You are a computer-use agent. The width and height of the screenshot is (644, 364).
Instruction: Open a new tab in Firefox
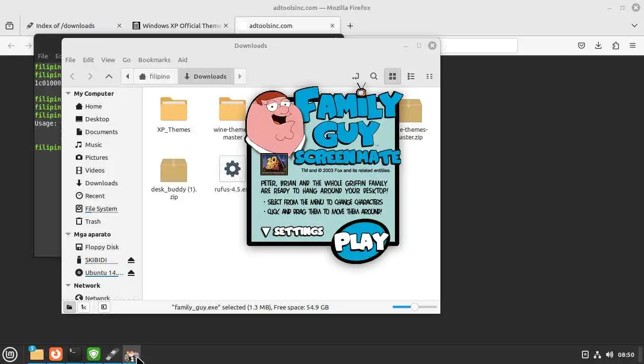(350, 26)
